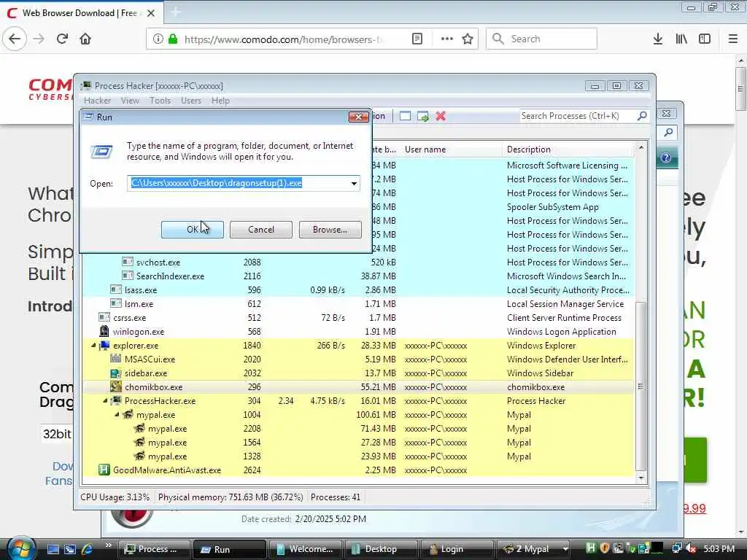The height and width of the screenshot is (560, 747).
Task: Click the CPU Usage status bar entry
Action: 115,497
